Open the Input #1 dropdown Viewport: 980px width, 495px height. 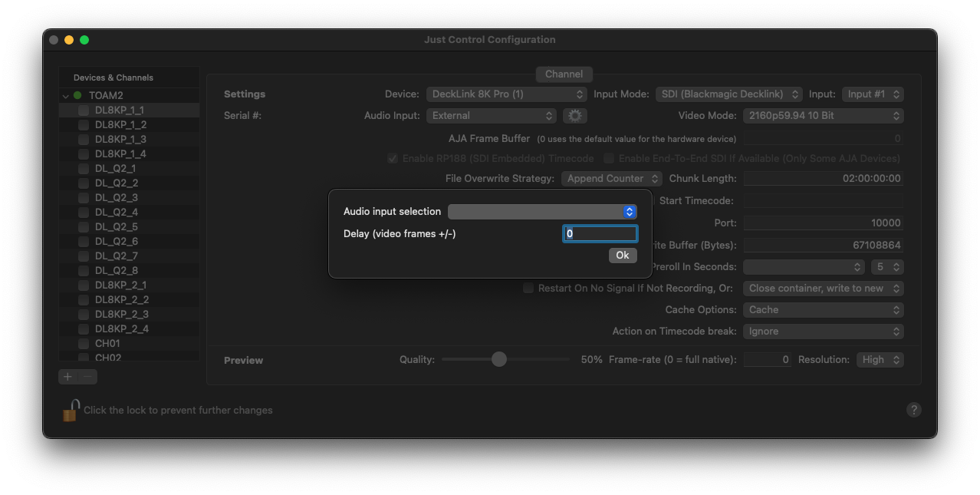(873, 94)
